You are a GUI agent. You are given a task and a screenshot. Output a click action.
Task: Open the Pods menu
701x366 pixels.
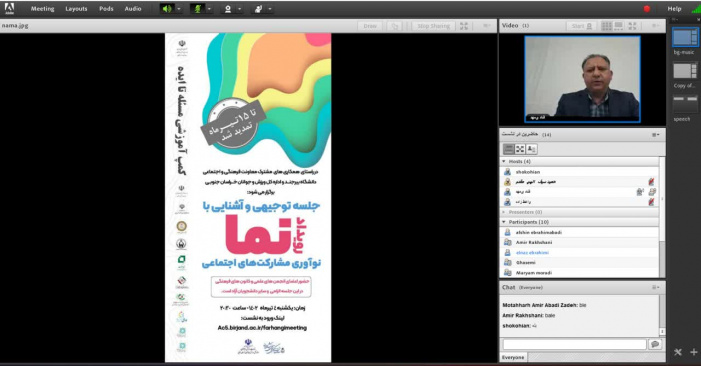click(x=106, y=8)
